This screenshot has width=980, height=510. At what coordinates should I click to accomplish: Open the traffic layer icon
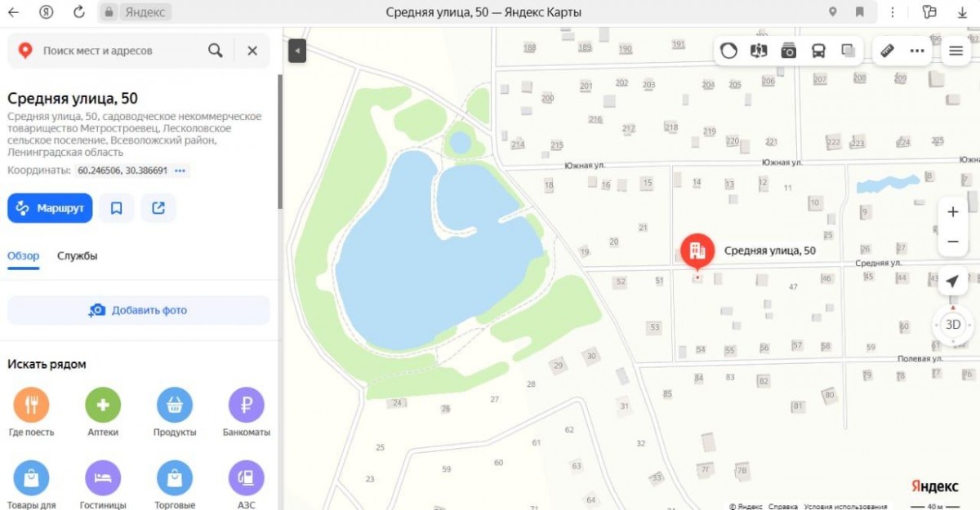point(728,51)
